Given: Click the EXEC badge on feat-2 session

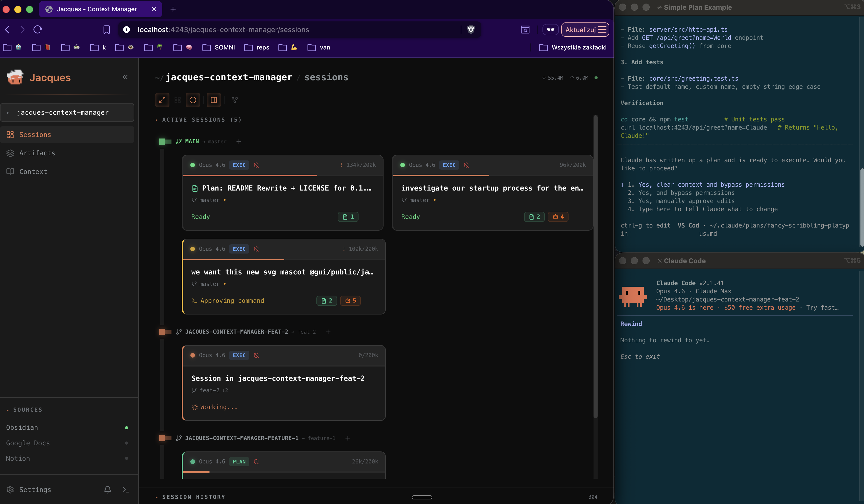Looking at the screenshot, I should point(239,355).
